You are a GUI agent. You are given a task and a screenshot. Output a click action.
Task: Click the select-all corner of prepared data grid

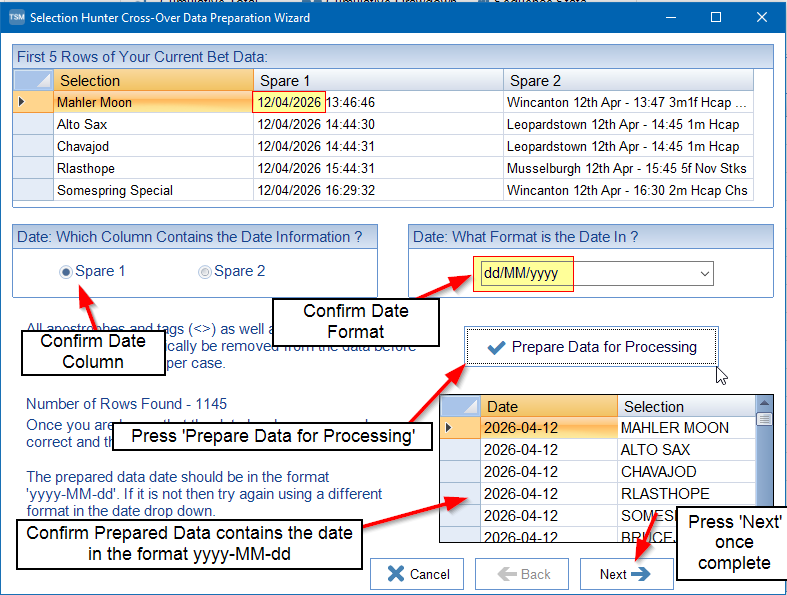point(460,406)
